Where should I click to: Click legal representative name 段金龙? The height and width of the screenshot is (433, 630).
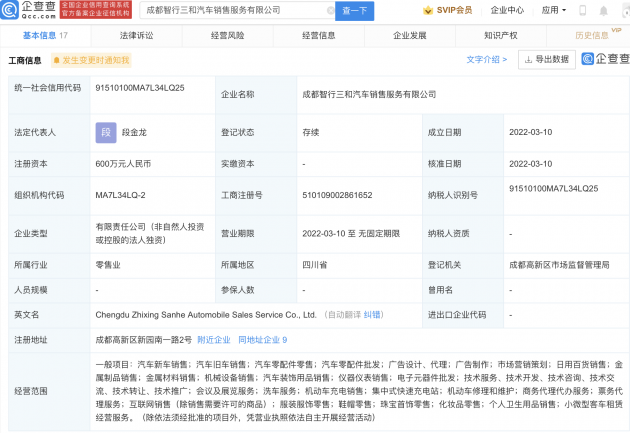134,133
